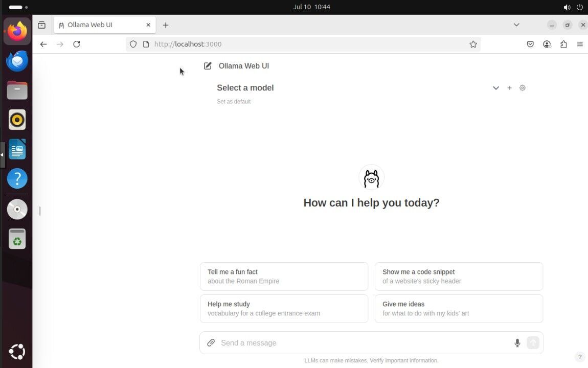Expand the Select a model chevron
Image resolution: width=588 pixels, height=368 pixels.
[495, 88]
